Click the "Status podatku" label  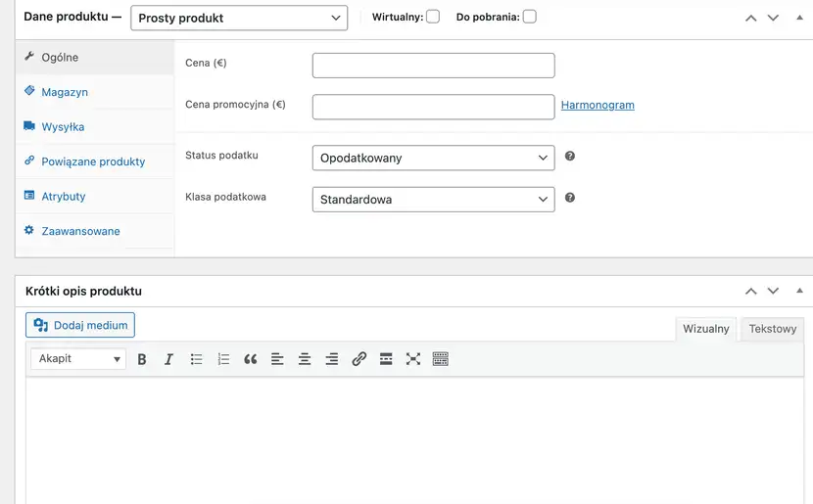(221, 156)
